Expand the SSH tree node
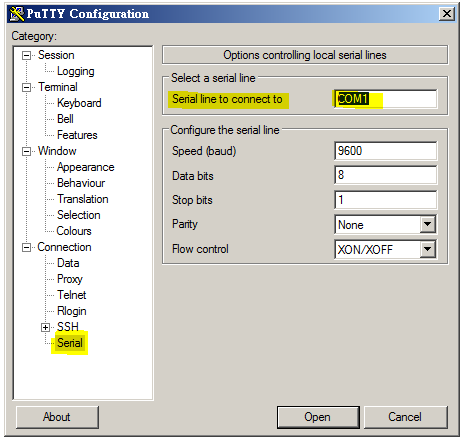The height and width of the screenshot is (441, 463). (x=45, y=327)
